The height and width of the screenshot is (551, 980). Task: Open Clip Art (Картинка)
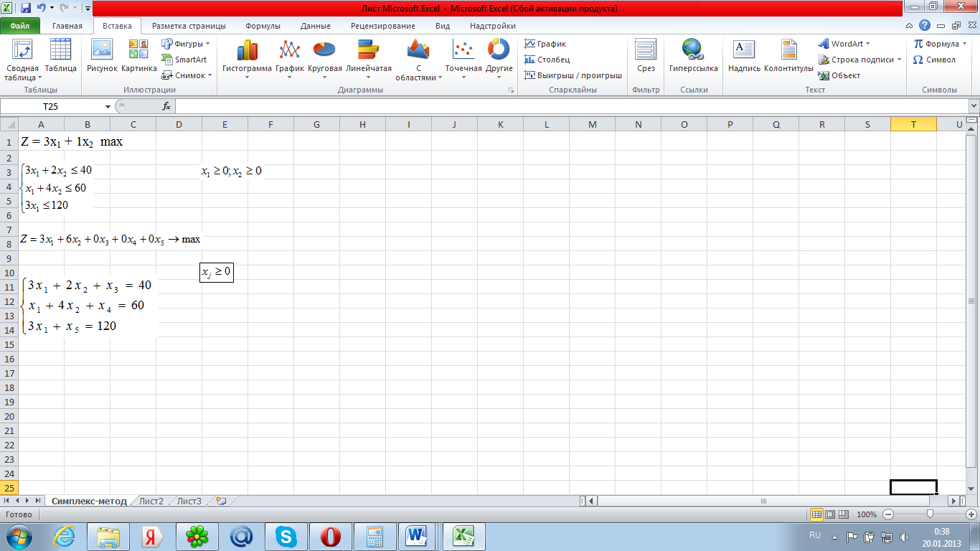[x=138, y=57]
